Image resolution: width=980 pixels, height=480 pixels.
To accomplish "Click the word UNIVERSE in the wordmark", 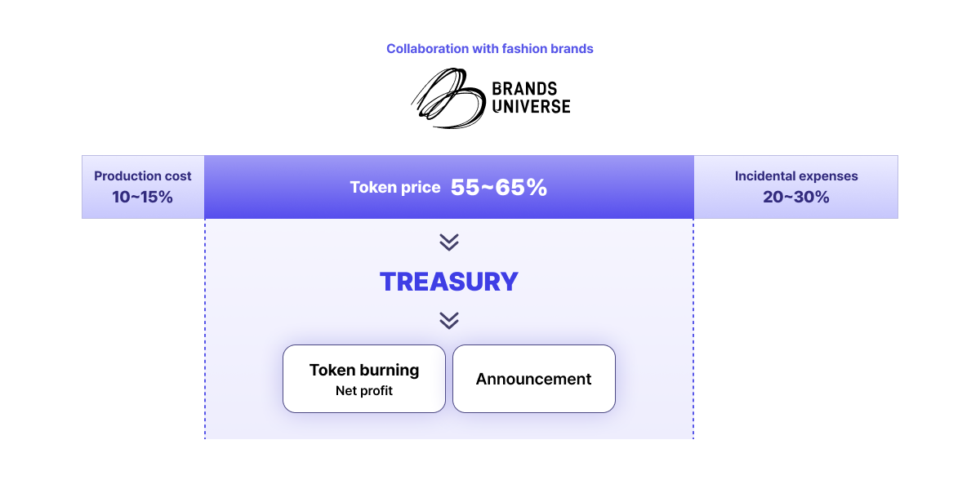I will tap(531, 106).
